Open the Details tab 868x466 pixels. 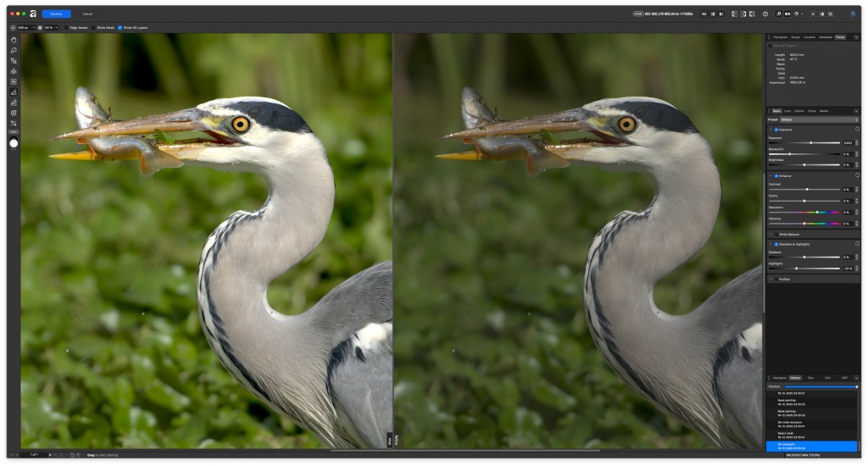(798, 111)
